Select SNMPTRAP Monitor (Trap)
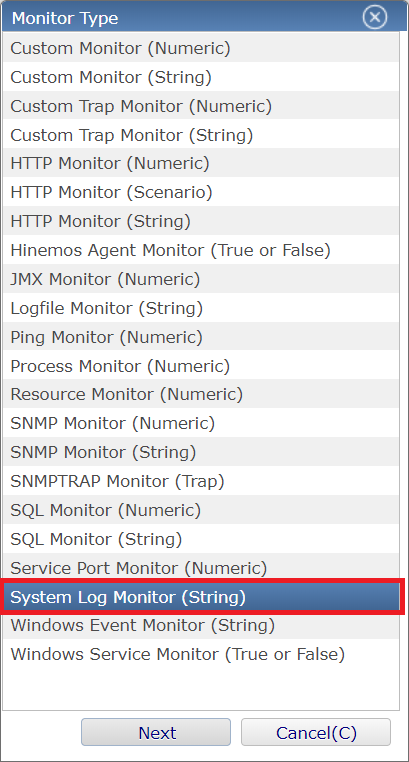Image resolution: width=409 pixels, height=762 pixels. point(201,481)
